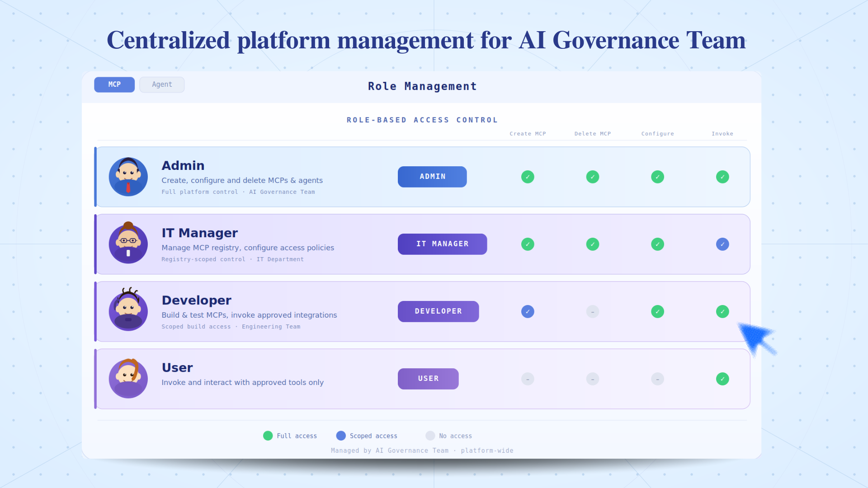Image resolution: width=868 pixels, height=488 pixels.
Task: Click the 'No access' legend label
Action: [x=455, y=436]
